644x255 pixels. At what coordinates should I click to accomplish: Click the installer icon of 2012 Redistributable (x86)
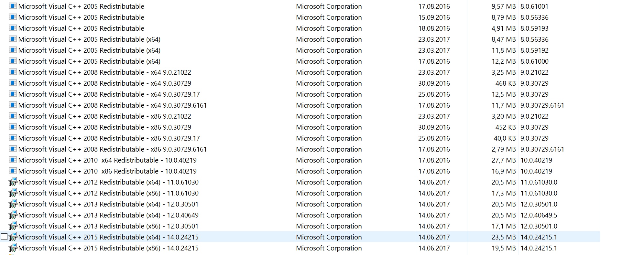13,193
